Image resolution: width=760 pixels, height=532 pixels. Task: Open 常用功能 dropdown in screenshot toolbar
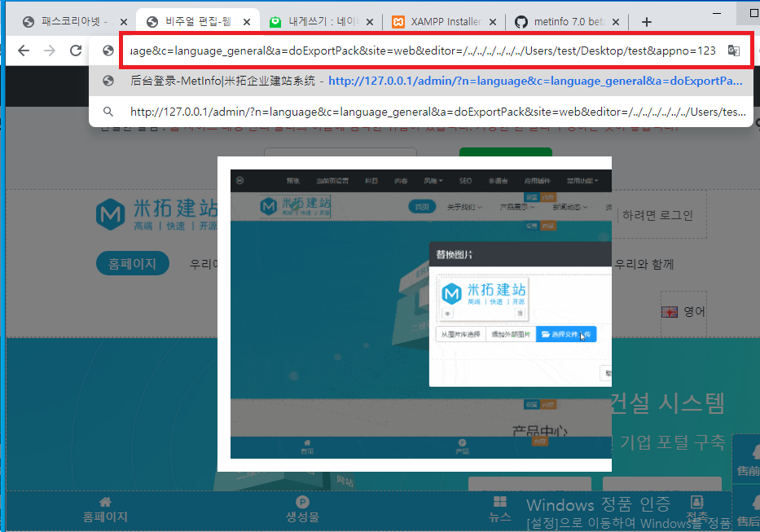coord(582,181)
